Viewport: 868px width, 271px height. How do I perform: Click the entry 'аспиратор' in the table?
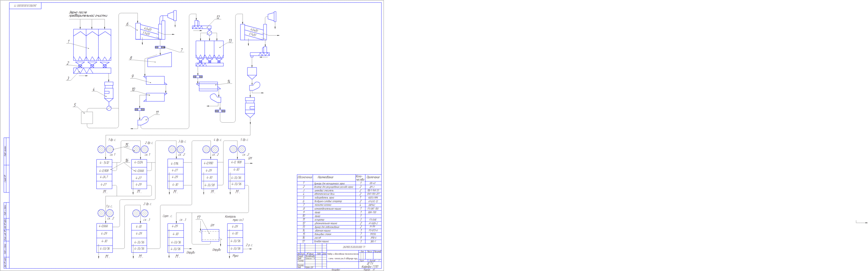click(319, 220)
